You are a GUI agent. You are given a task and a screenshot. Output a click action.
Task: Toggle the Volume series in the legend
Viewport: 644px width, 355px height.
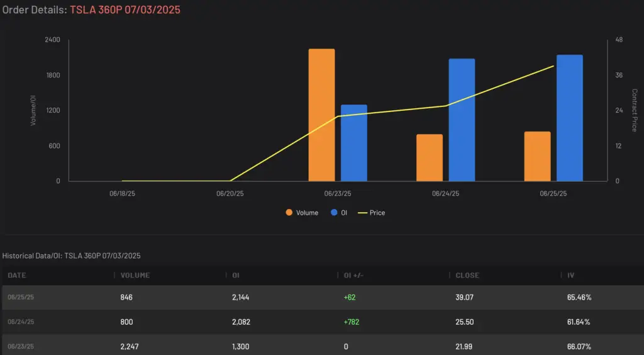coord(302,212)
